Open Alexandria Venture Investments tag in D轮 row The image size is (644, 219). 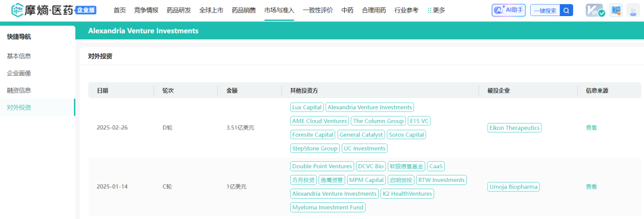[370, 107]
